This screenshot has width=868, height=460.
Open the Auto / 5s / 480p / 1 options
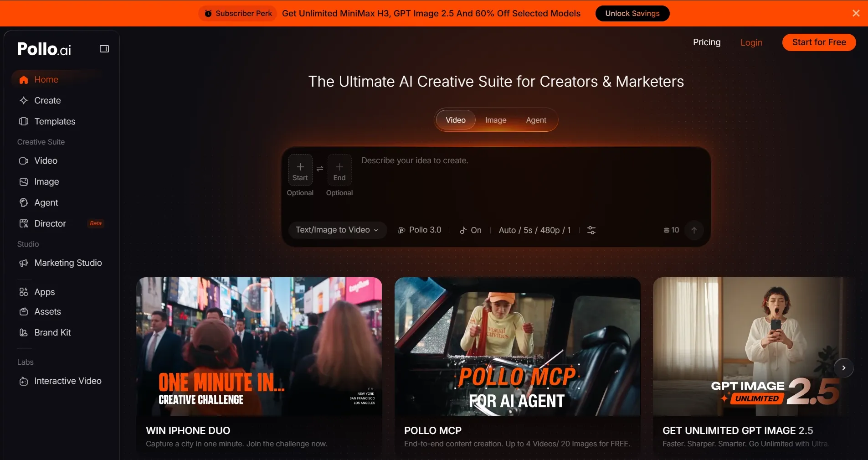pyautogui.click(x=534, y=230)
